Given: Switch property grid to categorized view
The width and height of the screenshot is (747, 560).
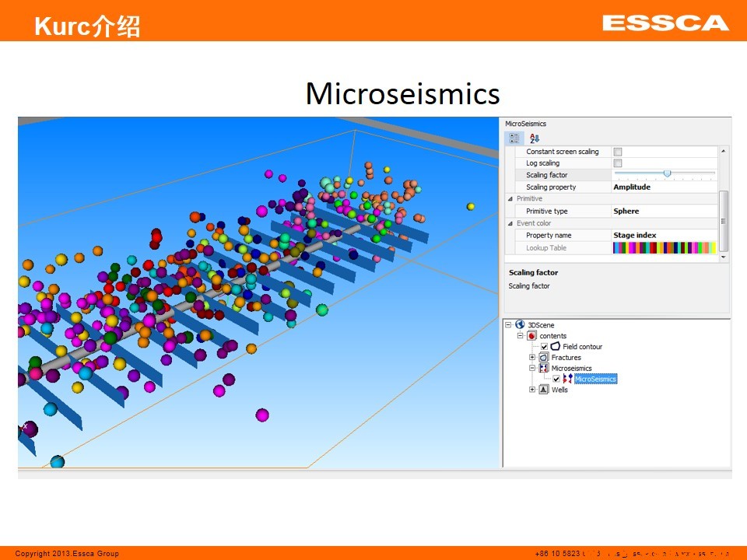Looking at the screenshot, I should click(514, 138).
